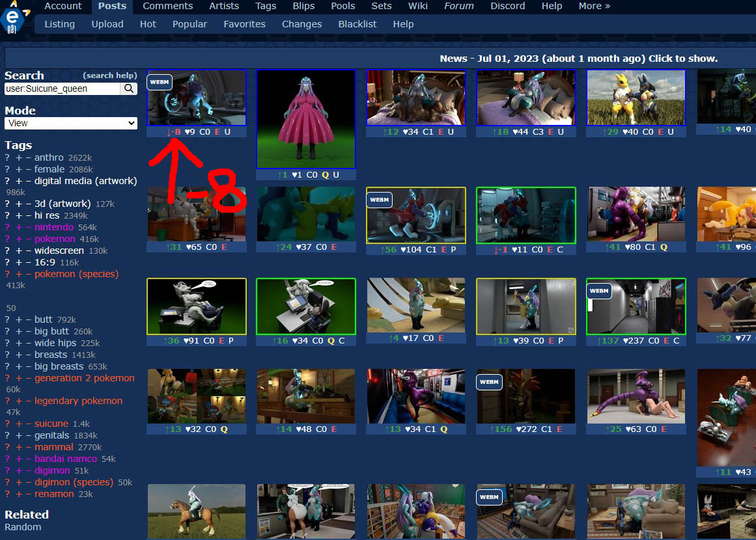Open the Artists page

tap(224, 7)
